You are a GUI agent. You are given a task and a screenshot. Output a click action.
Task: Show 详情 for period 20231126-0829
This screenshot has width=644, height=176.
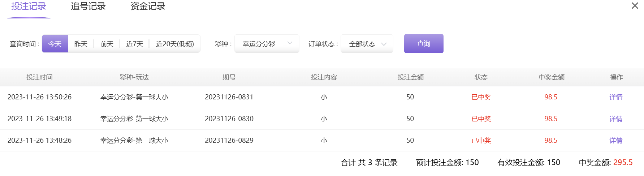[x=616, y=140]
